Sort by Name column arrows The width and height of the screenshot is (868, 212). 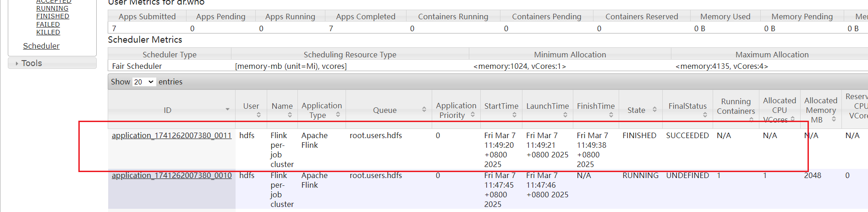(x=290, y=115)
